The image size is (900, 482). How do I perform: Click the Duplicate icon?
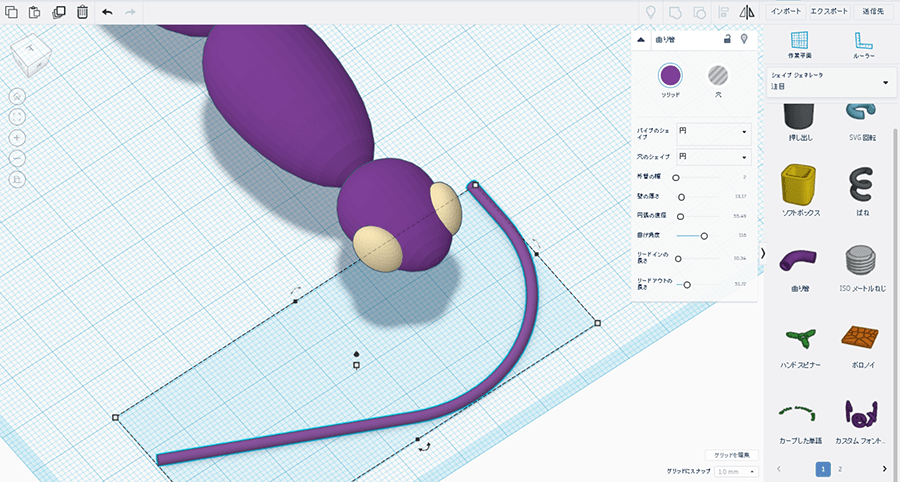coord(59,12)
